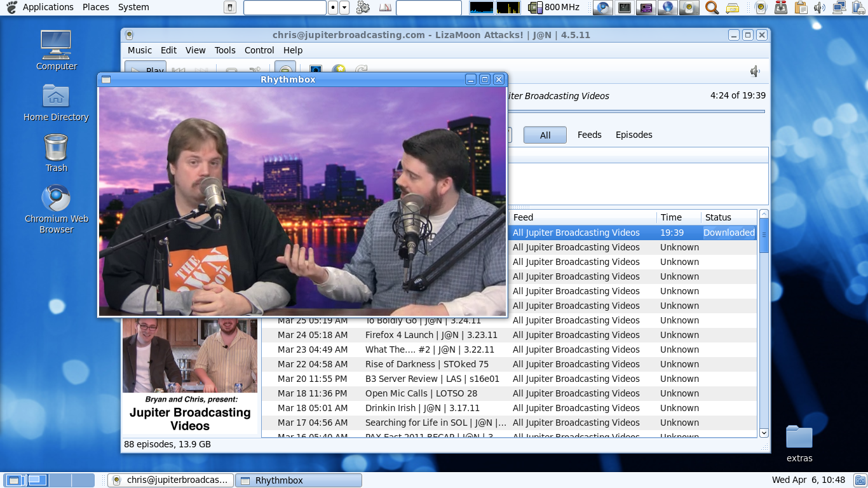The height and width of the screenshot is (488, 868).
Task: Click the yellow drive icon in top panel
Action: point(733,8)
